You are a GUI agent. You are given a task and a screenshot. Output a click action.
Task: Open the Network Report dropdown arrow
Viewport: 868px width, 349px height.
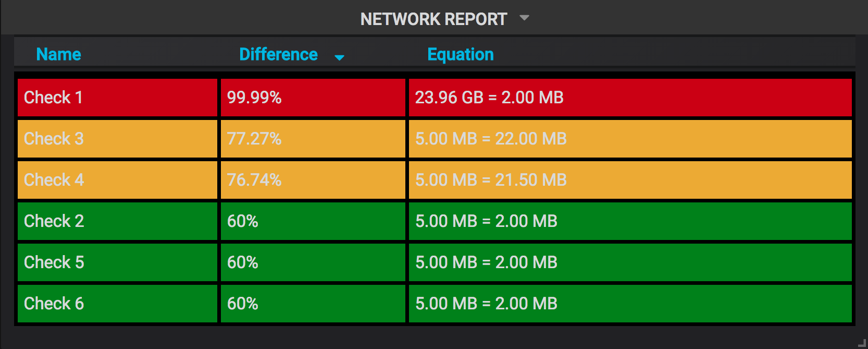pyautogui.click(x=524, y=18)
